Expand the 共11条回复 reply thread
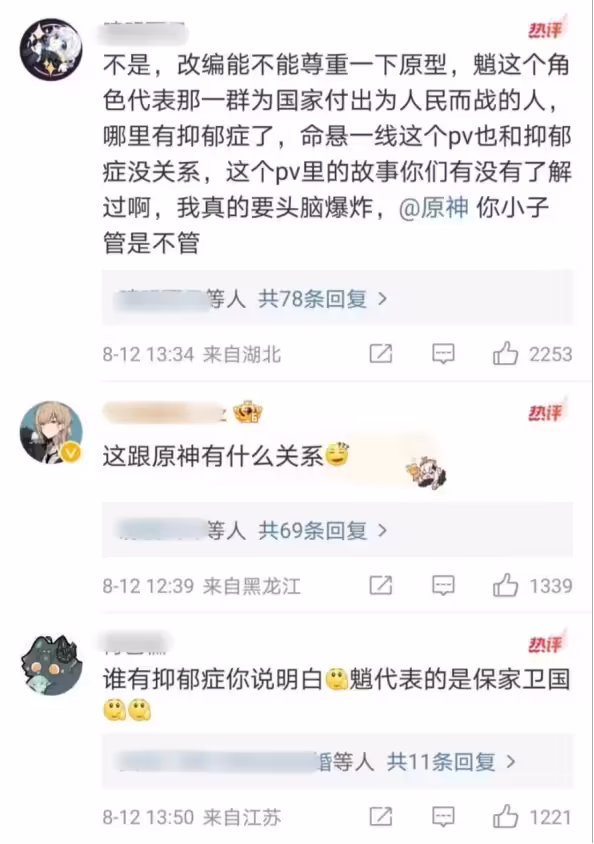594x844 pixels. coord(451,762)
